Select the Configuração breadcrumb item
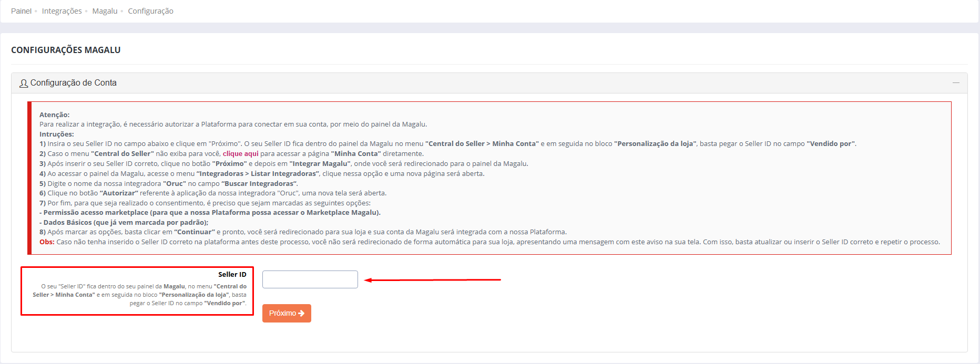The image size is (980, 364). click(150, 11)
